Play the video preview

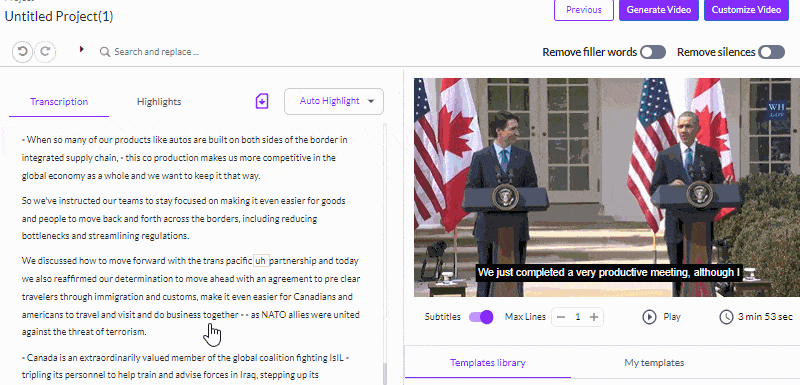[x=662, y=317]
